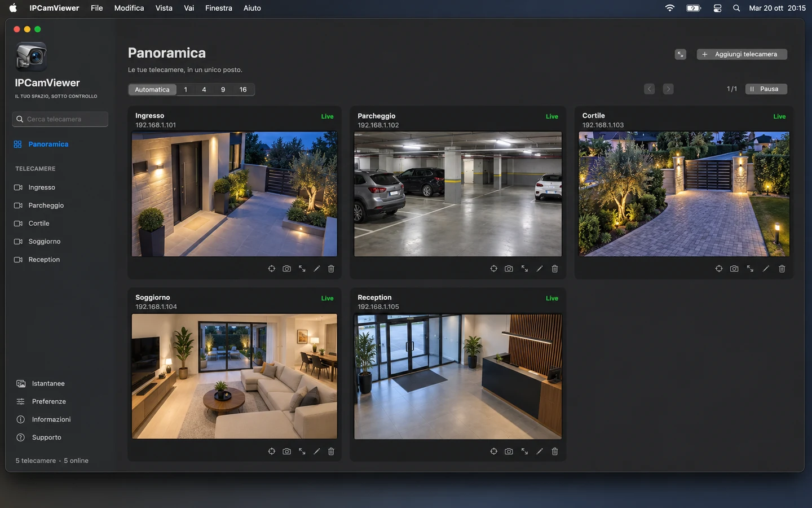This screenshot has width=812, height=508.
Task: Open Spotlight search in the menu bar
Action: click(x=736, y=8)
